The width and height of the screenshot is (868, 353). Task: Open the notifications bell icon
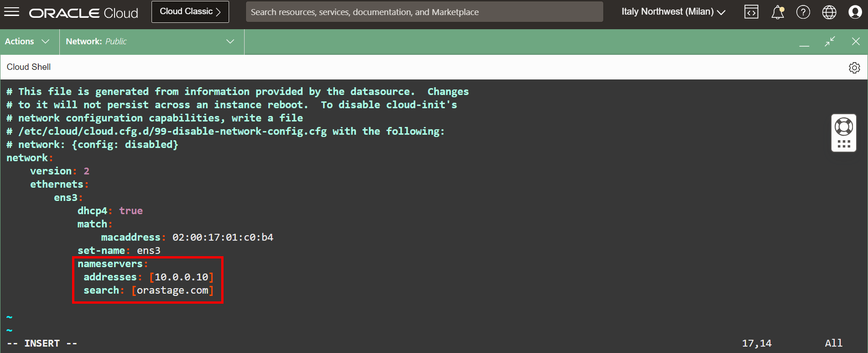click(x=778, y=12)
